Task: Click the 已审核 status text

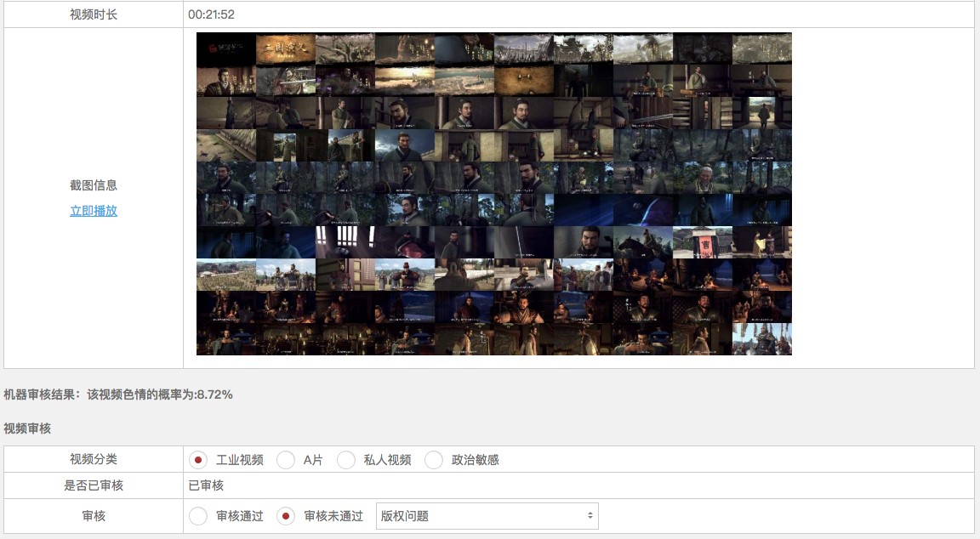Action: [206, 485]
